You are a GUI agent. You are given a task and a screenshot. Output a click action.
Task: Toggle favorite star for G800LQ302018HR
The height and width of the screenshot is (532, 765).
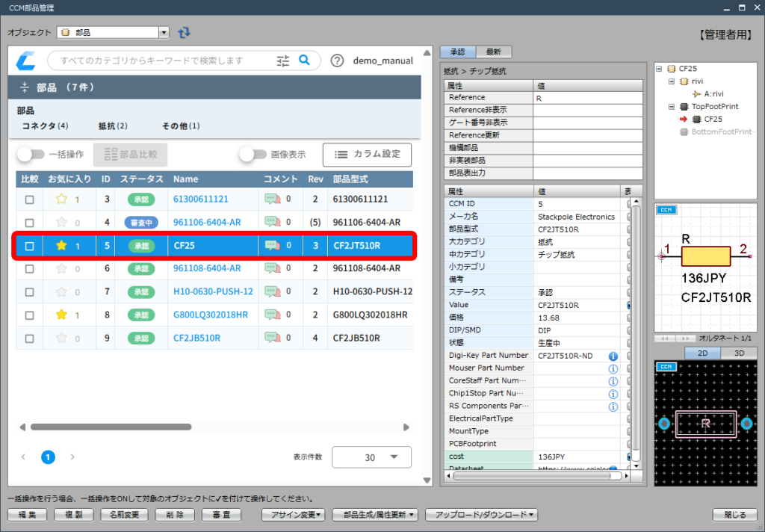[61, 315]
